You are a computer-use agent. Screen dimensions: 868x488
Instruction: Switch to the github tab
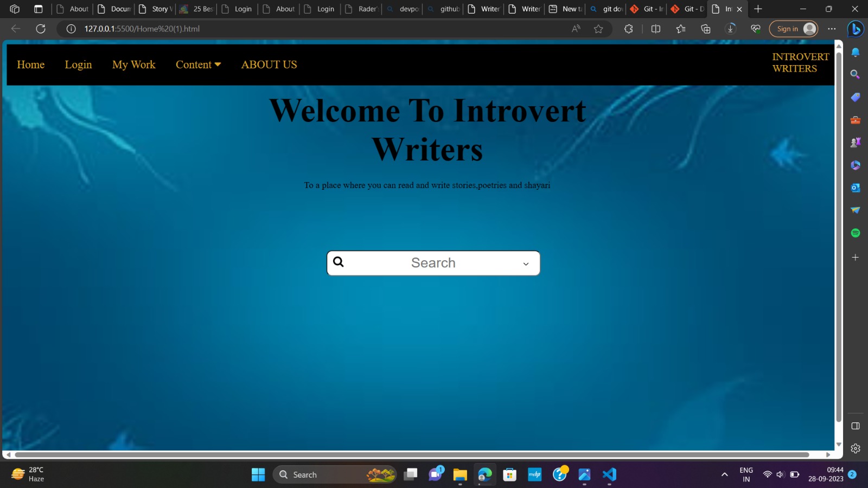pos(443,9)
